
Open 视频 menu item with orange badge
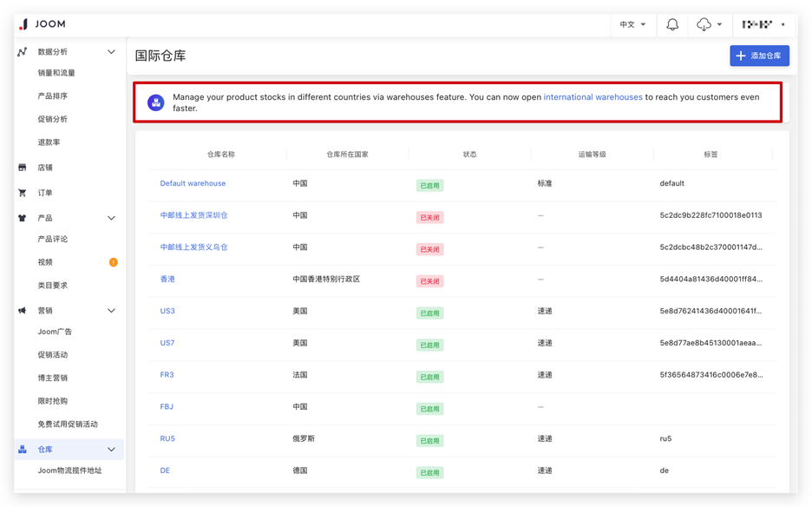(45, 262)
